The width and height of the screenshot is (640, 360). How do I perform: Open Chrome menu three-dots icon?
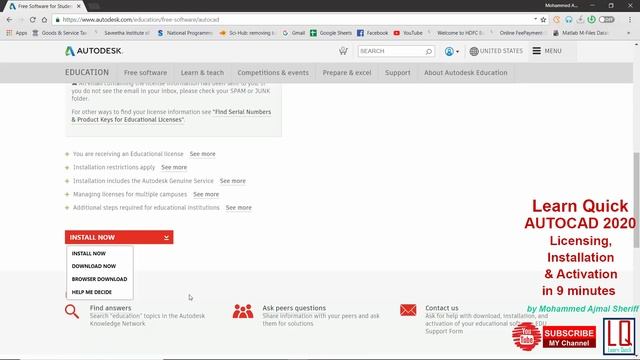point(630,20)
